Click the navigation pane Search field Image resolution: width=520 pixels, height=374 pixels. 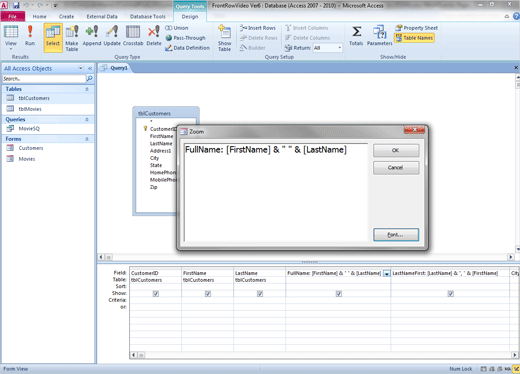(x=44, y=79)
